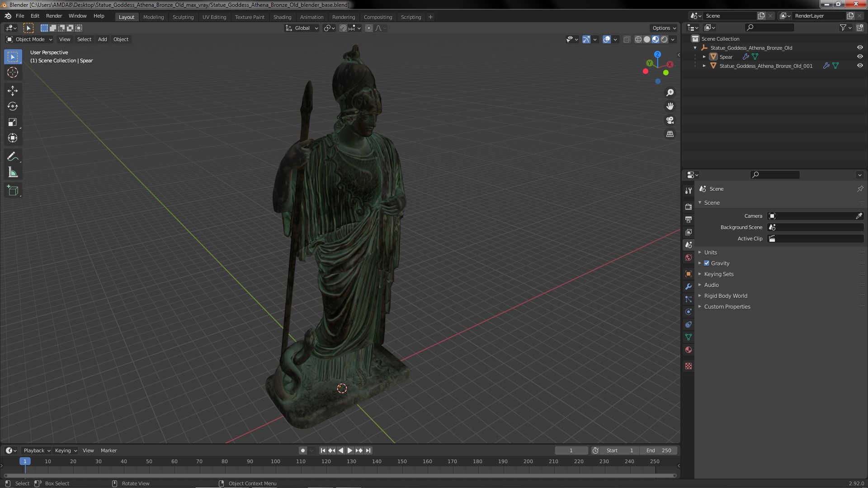Hide the Statue_Goddess_Athena_Bronze_Old collection
868x488 pixels.
point(860,47)
